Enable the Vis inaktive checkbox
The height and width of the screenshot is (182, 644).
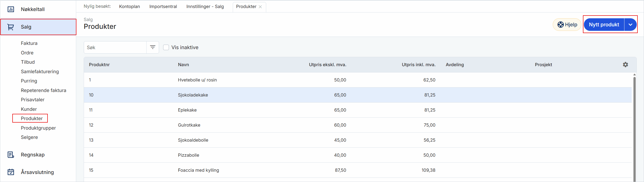click(166, 47)
